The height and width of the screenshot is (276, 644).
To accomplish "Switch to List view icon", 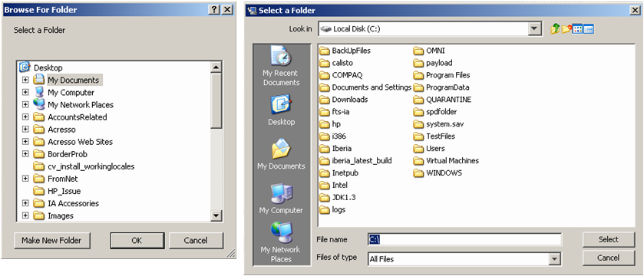I will click(577, 28).
